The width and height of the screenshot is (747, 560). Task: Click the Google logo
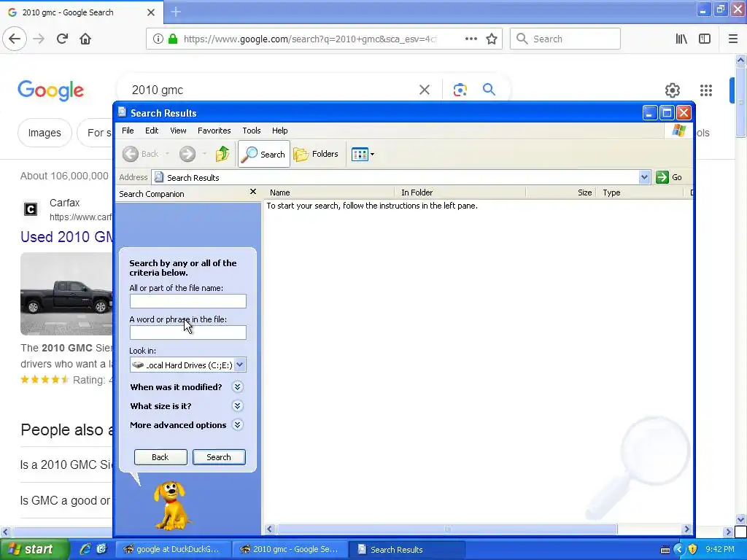[x=50, y=90]
